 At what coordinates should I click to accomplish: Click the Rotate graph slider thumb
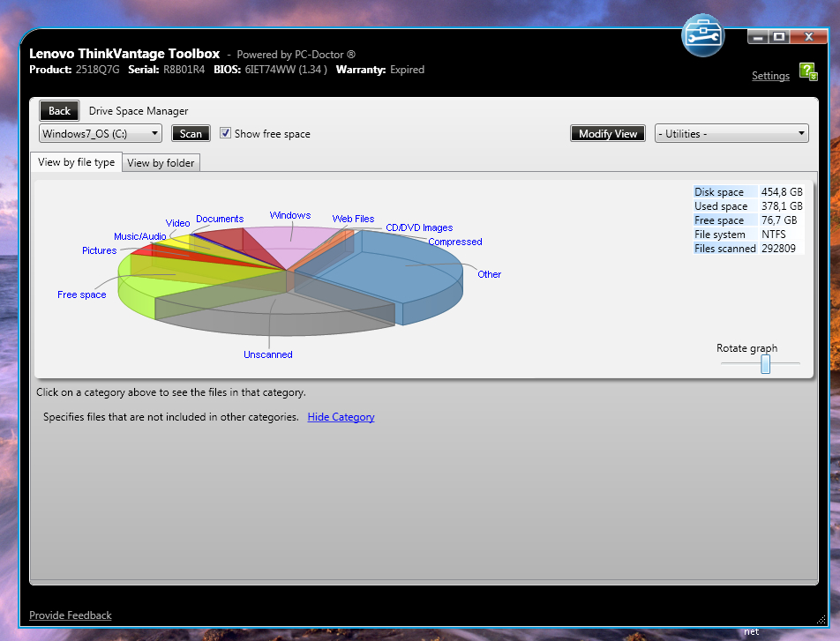tap(766, 364)
